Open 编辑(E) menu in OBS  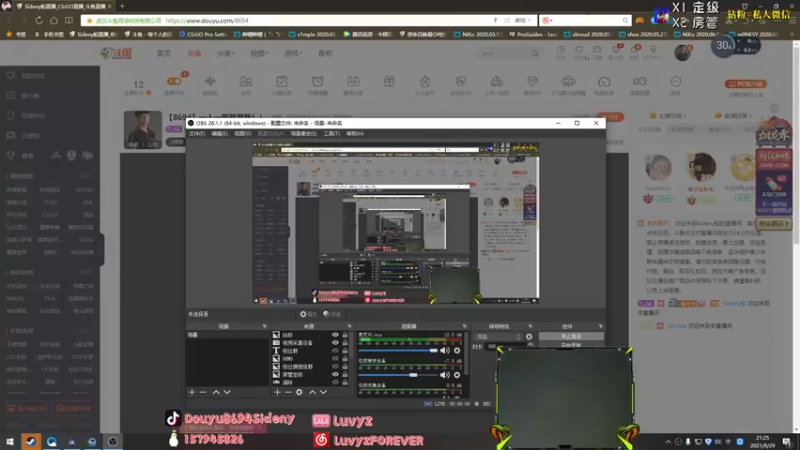coord(219,134)
